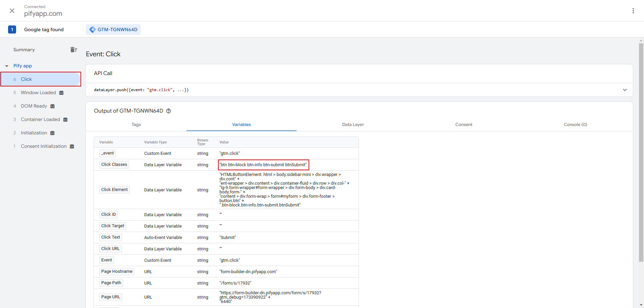Image resolution: width=644 pixels, height=308 pixels.
Task: Select the Pify app page entry
Action: tap(22, 66)
